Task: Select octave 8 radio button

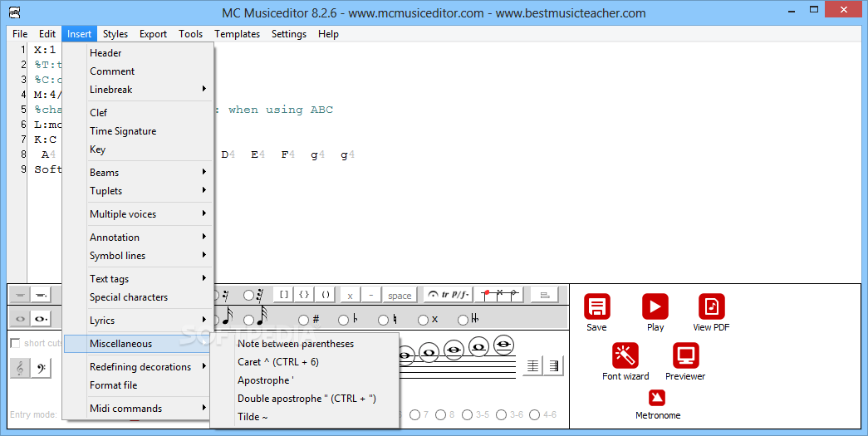Action: tap(440, 414)
